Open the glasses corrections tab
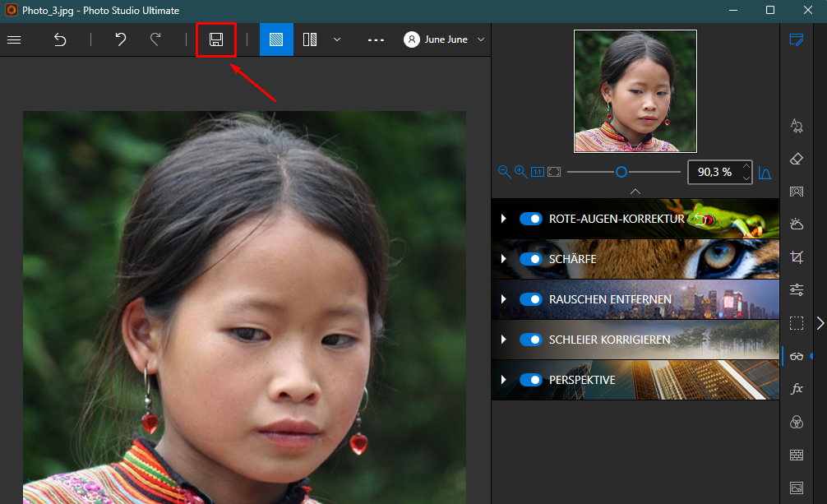This screenshot has width=827, height=504. (x=797, y=356)
